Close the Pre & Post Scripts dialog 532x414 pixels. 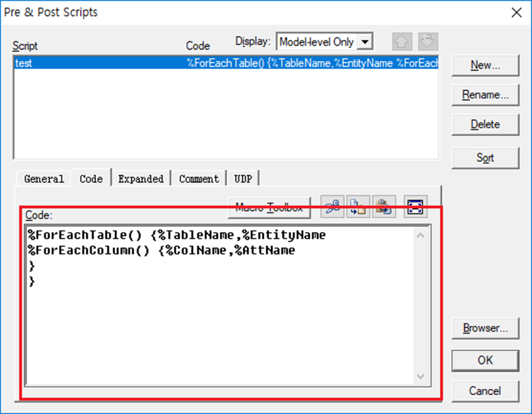[517, 12]
